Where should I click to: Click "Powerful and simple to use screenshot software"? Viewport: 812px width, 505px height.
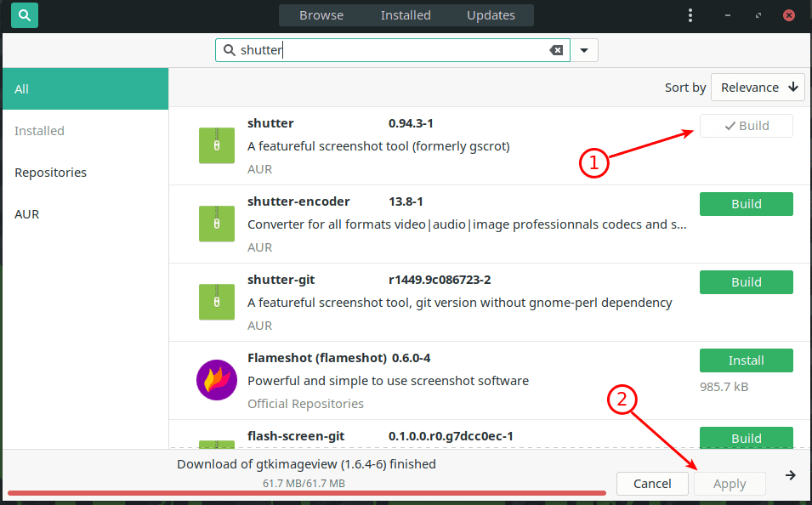click(388, 381)
